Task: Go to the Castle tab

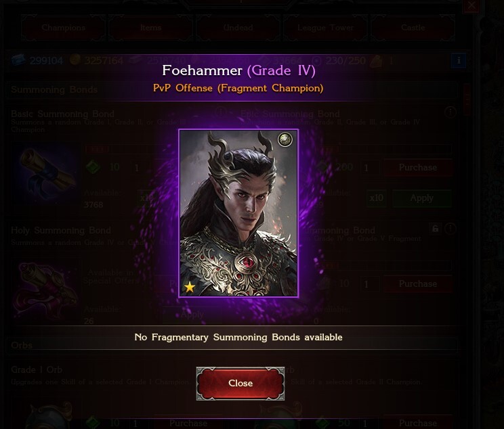Action: [413, 28]
